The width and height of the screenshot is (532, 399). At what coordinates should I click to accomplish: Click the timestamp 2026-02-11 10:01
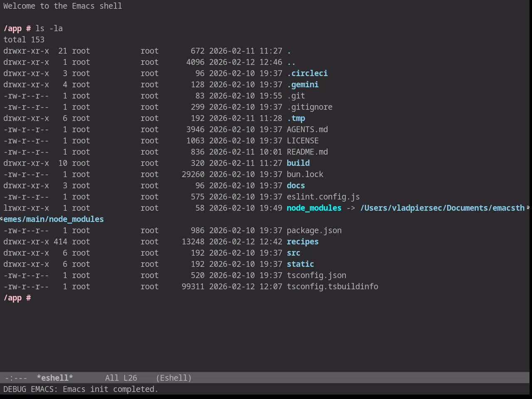tap(246, 152)
